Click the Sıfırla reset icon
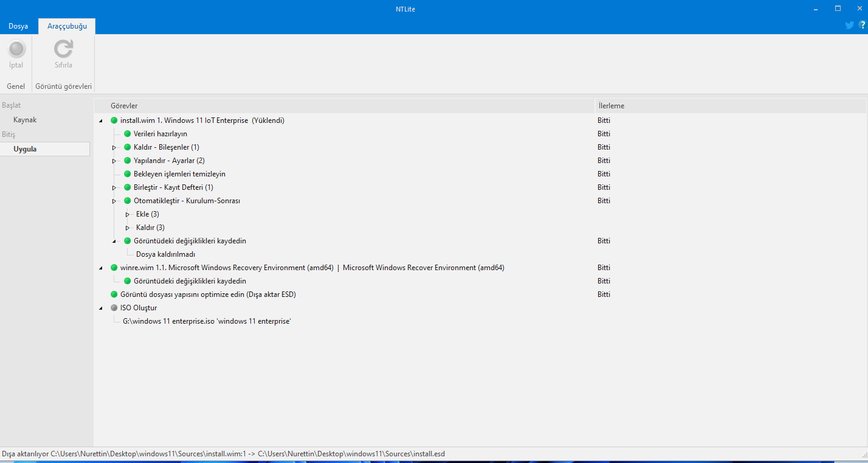The image size is (868, 463). 63,49
